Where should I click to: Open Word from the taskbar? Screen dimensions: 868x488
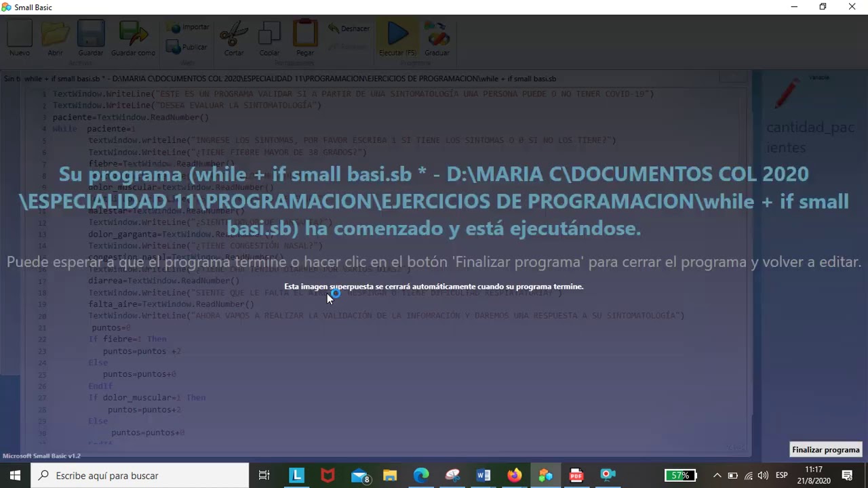click(484, 476)
